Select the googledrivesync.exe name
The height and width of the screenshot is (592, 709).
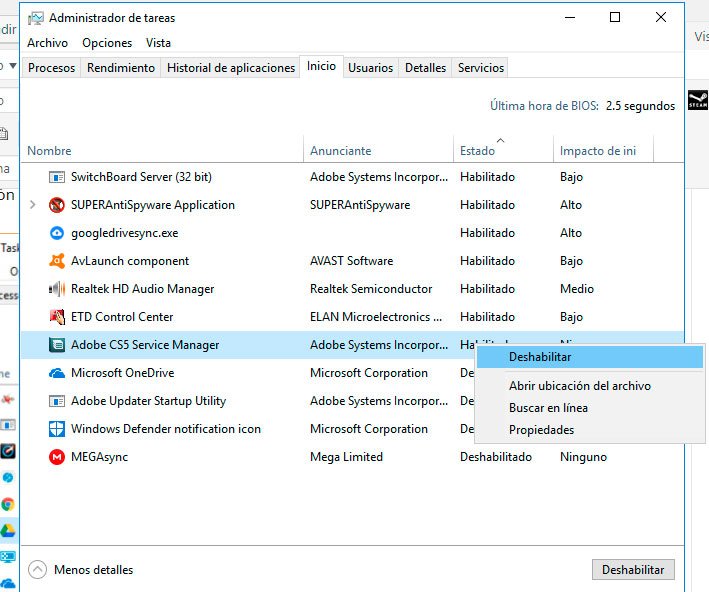point(124,233)
